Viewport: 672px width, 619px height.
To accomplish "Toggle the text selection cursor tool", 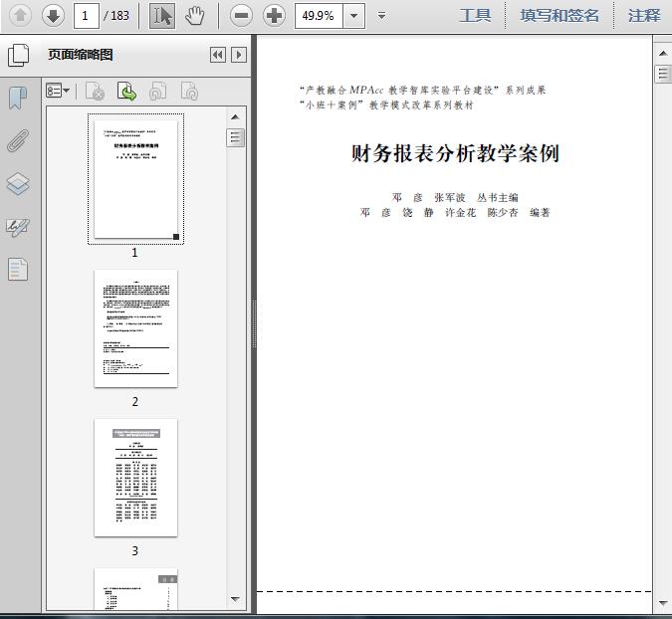I will coord(161,15).
